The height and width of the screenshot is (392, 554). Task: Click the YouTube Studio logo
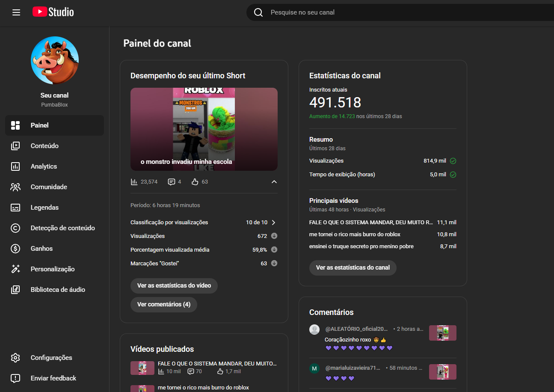coord(53,12)
